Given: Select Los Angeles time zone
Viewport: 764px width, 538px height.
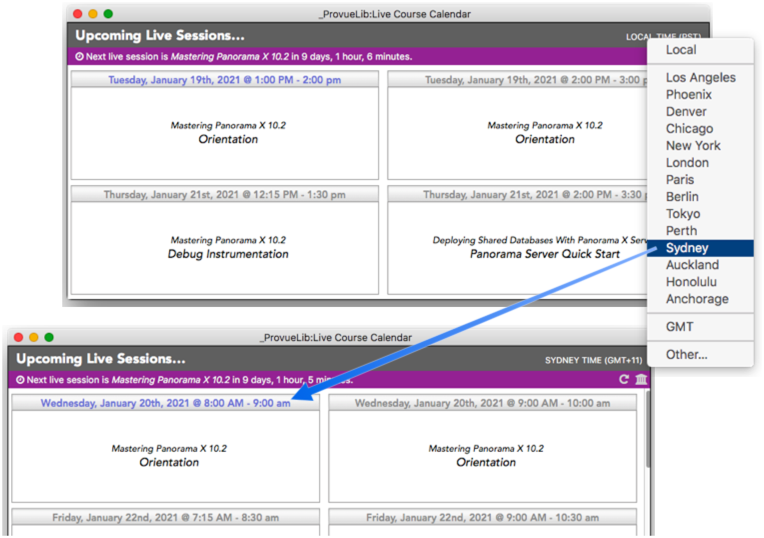Looking at the screenshot, I should click(700, 77).
